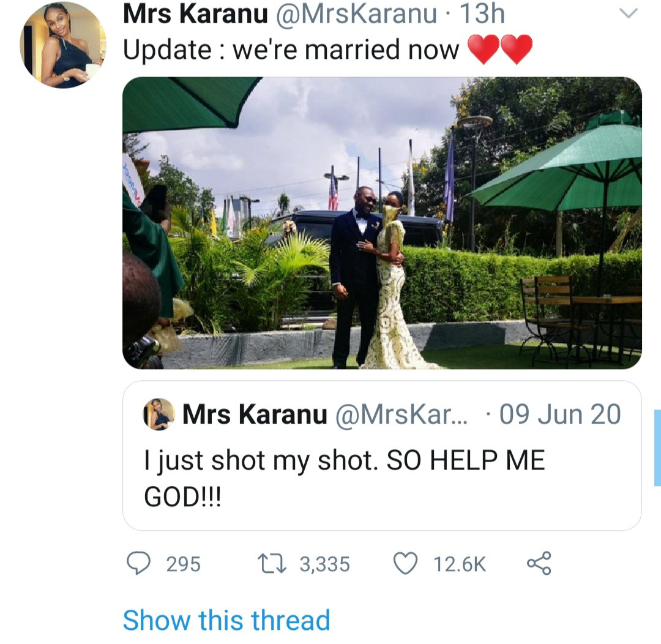Click the reply speech bubble icon
The height and width of the screenshot is (644, 661).
[x=139, y=563]
